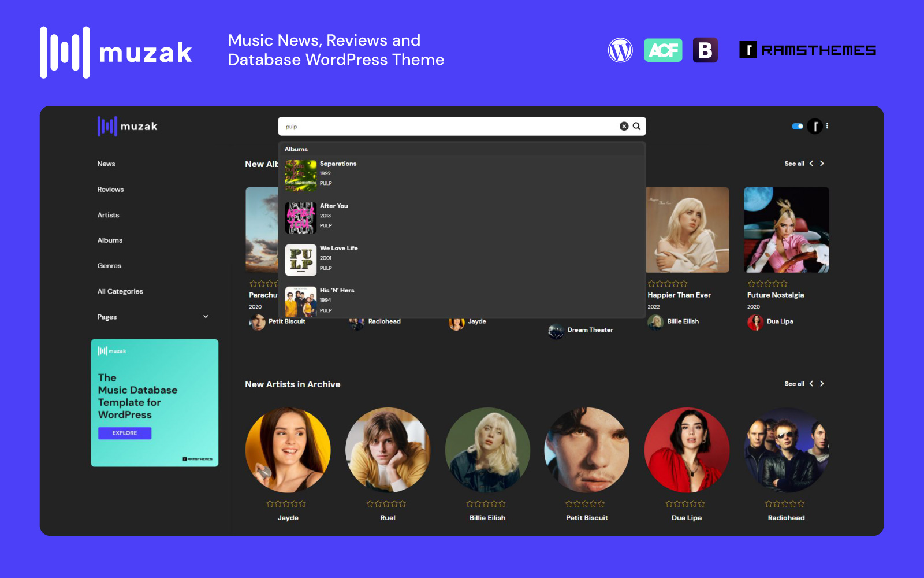The image size is (924, 578).
Task: Rate Happier Than Ever with the stars
Action: (668, 284)
